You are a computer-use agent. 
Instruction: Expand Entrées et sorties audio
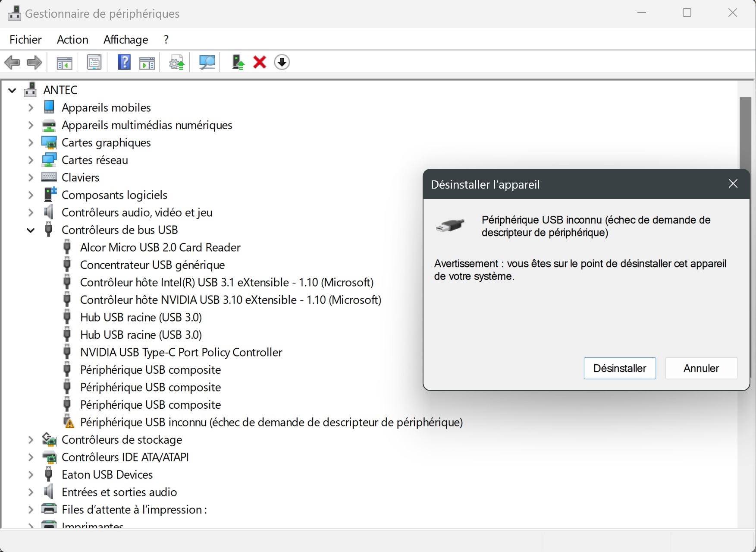(31, 492)
